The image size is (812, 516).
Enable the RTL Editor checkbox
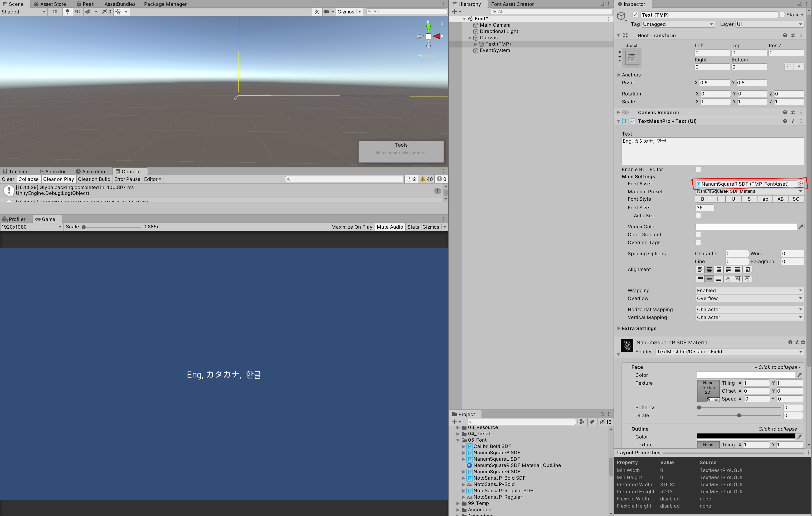698,169
